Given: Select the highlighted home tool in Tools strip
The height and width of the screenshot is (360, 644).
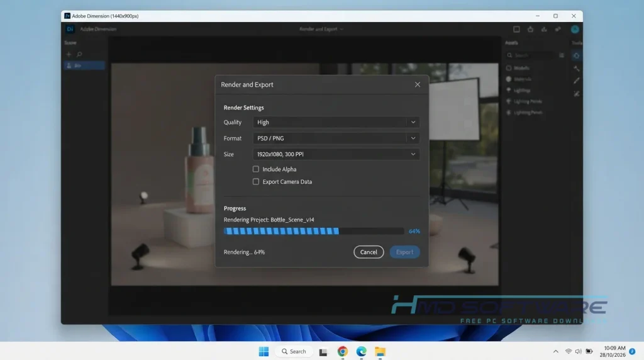Looking at the screenshot, I should coord(577,55).
